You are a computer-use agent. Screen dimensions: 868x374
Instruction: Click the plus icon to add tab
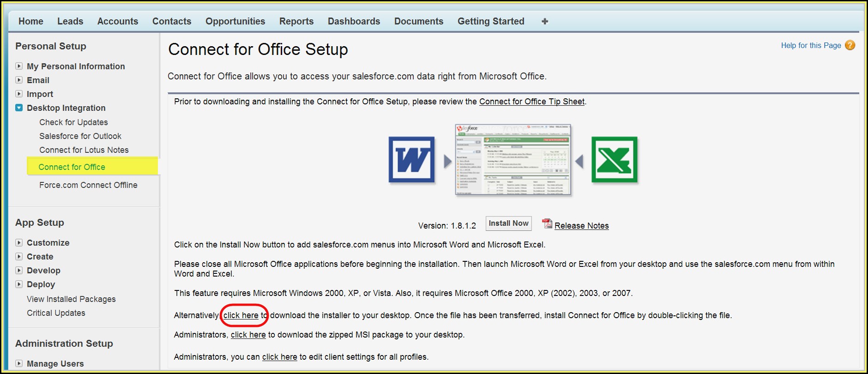545,21
